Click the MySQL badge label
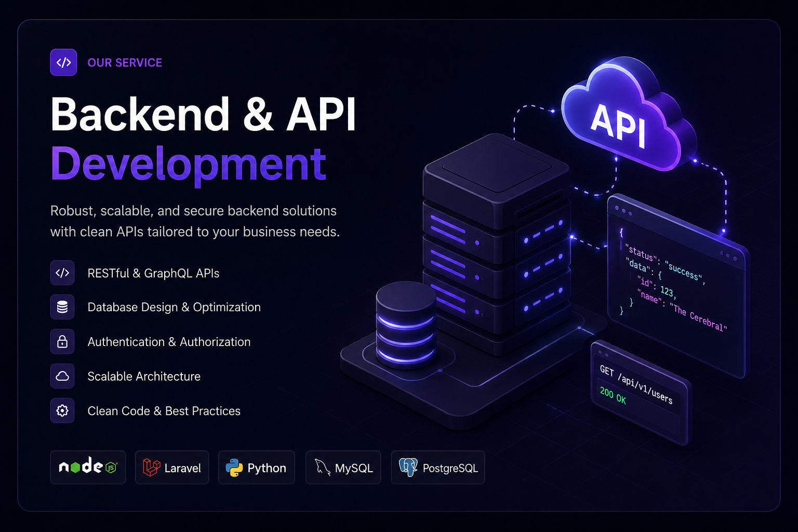 [x=354, y=468]
